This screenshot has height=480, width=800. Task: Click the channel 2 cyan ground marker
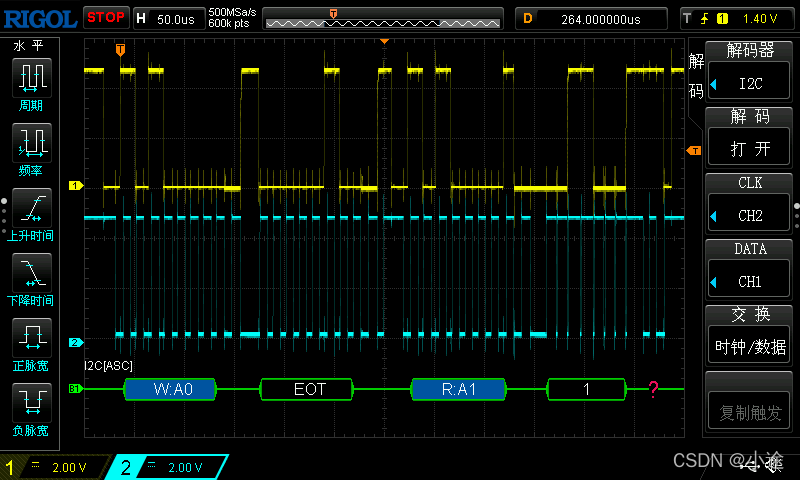(76, 342)
